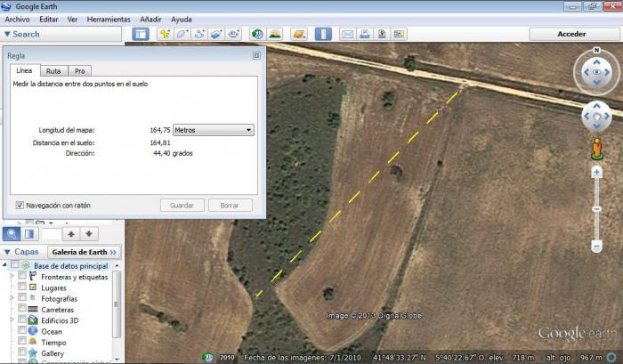Add a polygon from the toolbar
This screenshot has height=364, width=623.
(182, 34)
